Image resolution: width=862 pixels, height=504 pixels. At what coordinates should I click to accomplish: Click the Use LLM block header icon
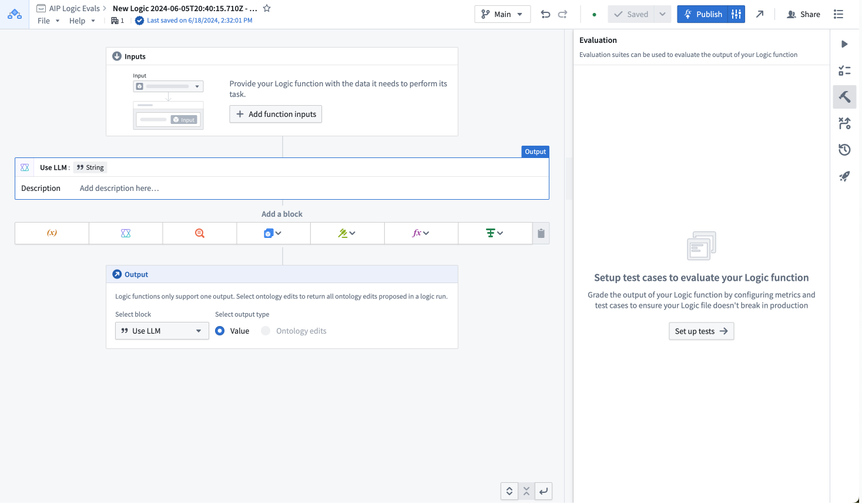[25, 167]
